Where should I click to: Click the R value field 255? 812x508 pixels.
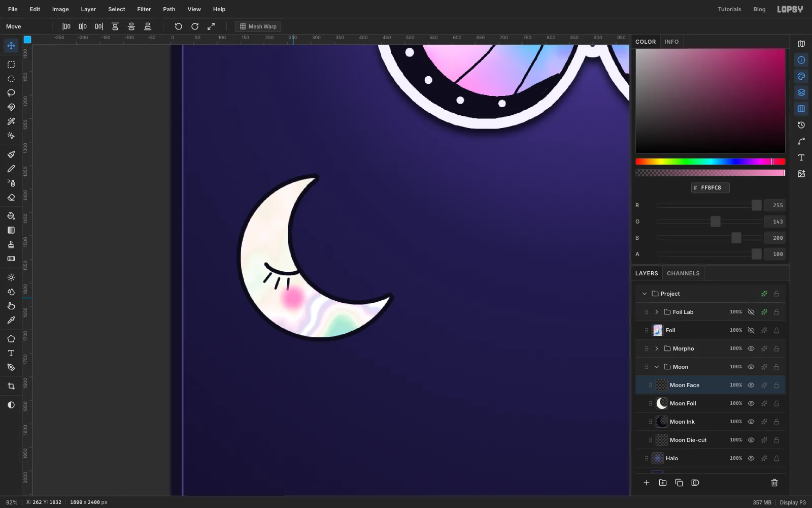[775, 205]
